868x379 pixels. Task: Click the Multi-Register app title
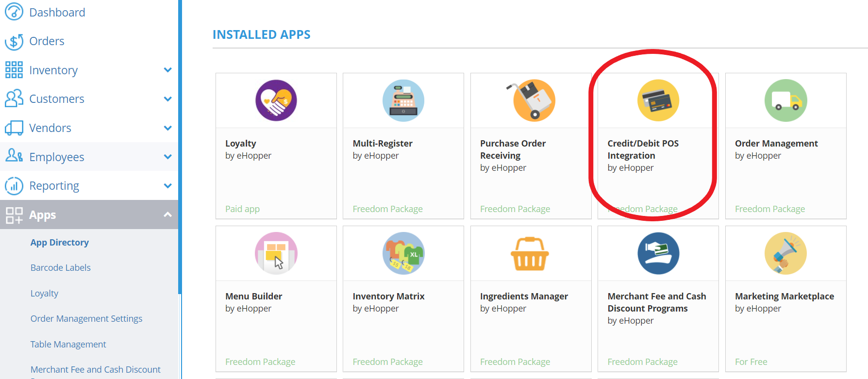point(383,144)
